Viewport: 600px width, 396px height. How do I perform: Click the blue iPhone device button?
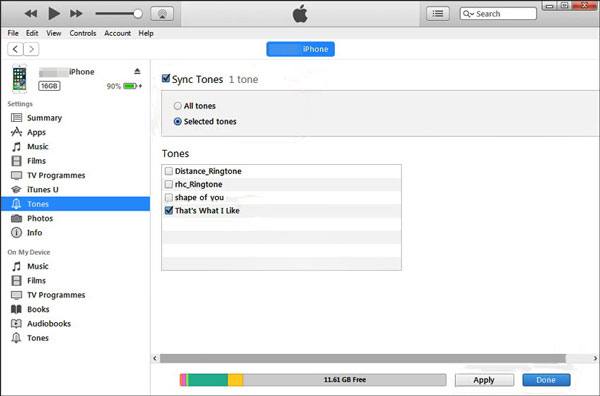300,49
